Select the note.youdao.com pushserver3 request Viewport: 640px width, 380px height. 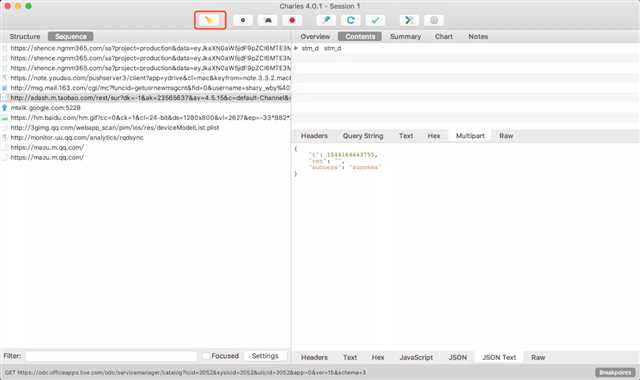point(146,78)
